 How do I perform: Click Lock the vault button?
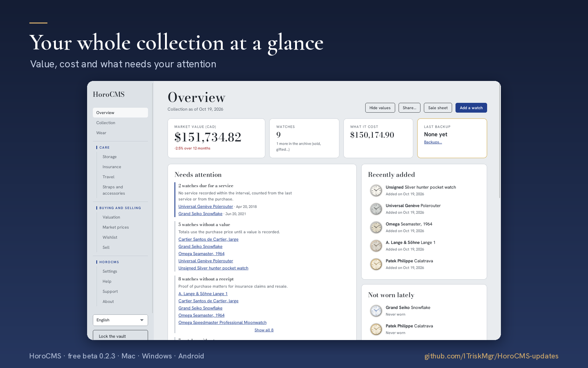(120, 335)
